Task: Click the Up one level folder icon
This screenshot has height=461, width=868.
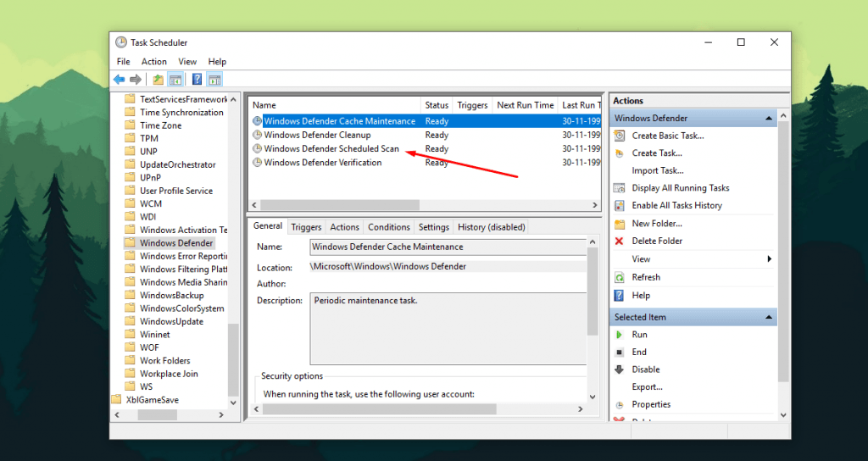Action: (x=159, y=80)
